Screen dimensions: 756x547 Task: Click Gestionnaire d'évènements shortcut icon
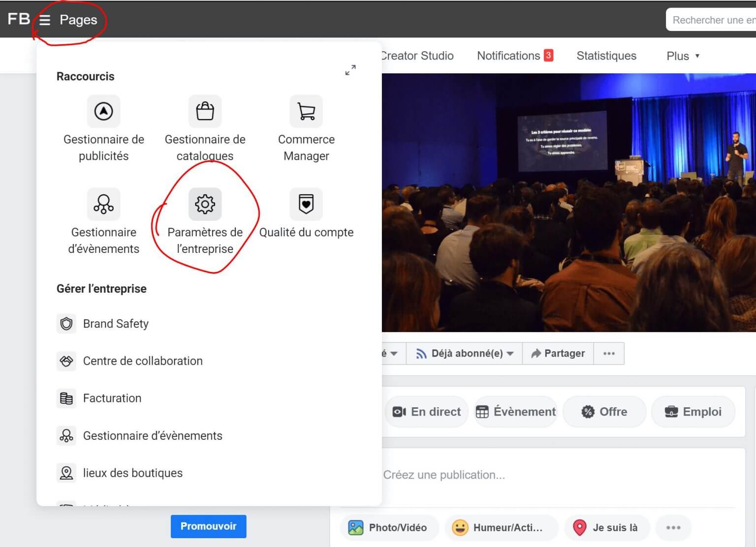click(x=103, y=204)
